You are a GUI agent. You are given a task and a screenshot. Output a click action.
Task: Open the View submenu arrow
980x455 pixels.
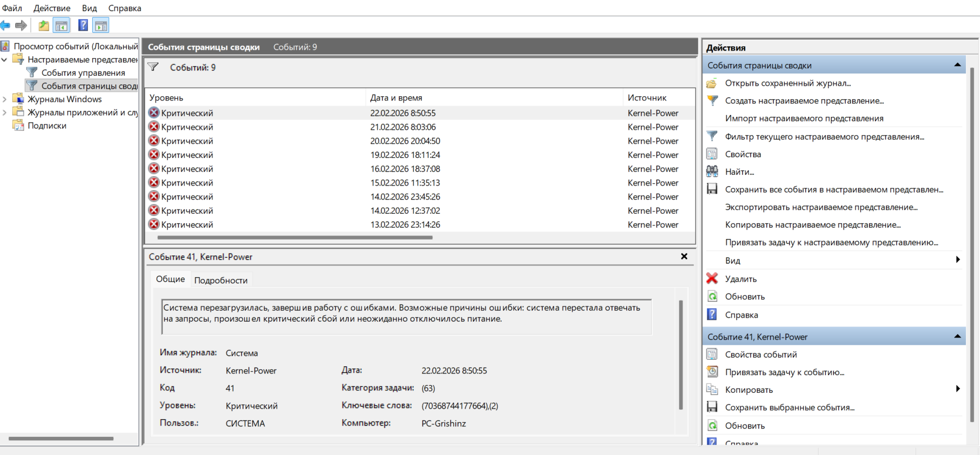[x=958, y=260]
